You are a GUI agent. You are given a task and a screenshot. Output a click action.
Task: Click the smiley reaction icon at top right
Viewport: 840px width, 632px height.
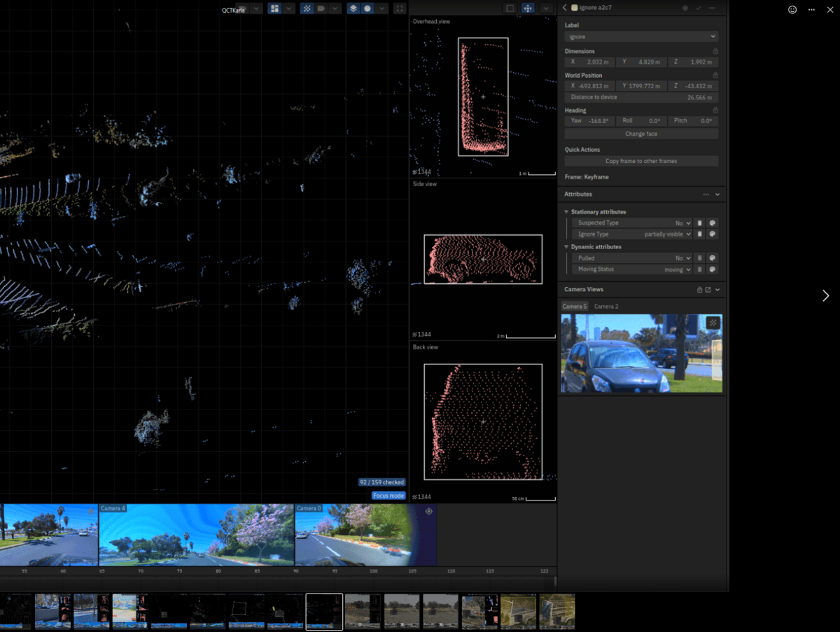click(x=792, y=10)
